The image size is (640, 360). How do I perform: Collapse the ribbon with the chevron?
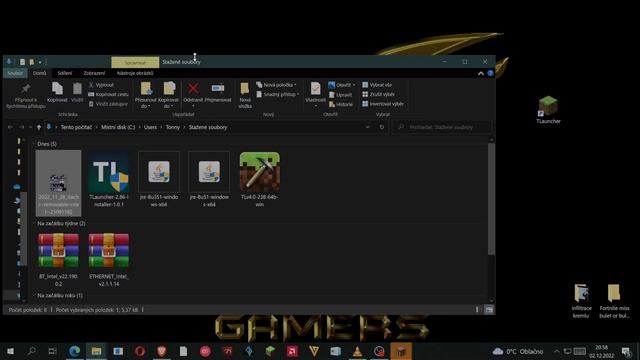(x=481, y=73)
